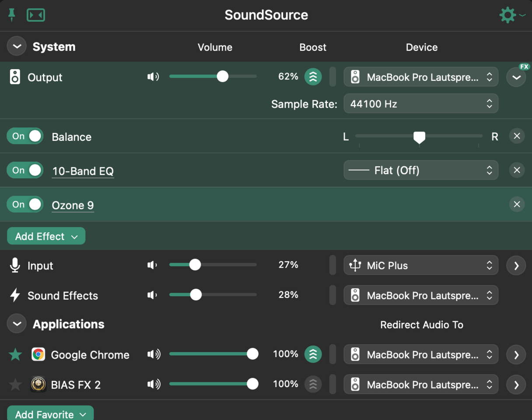532x420 pixels.
Task: Open the Add Favorite menu
Action: [x=50, y=413]
